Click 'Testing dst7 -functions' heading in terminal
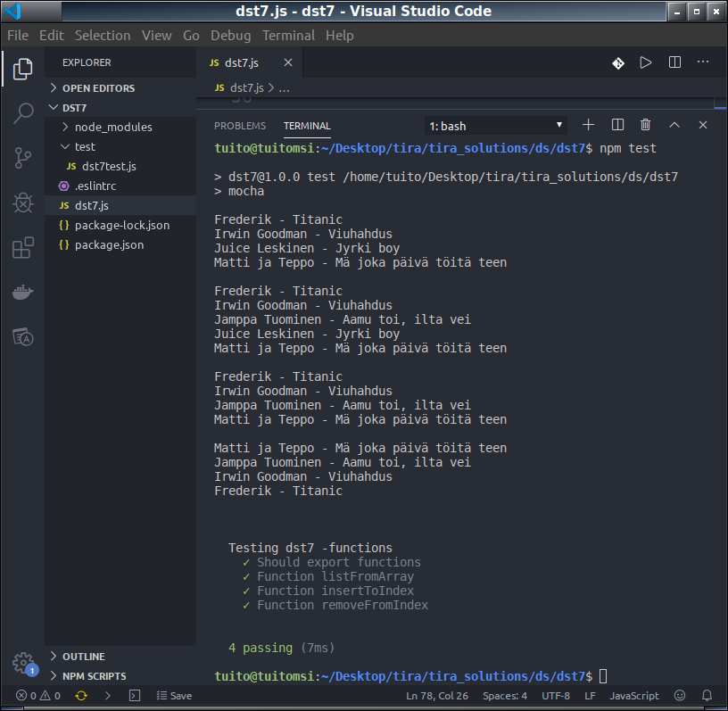The height and width of the screenshot is (711, 728). 310,548
